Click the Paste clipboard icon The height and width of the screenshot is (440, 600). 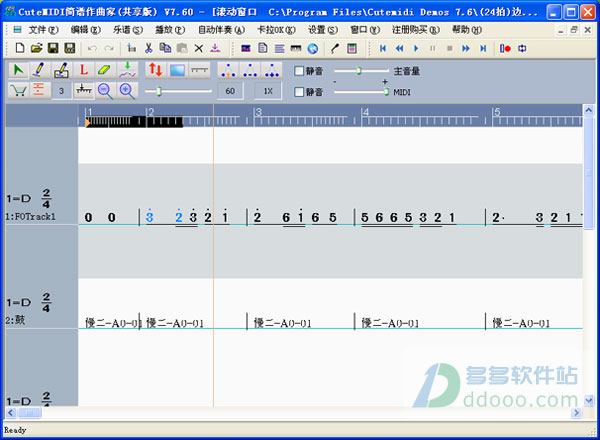[182, 48]
